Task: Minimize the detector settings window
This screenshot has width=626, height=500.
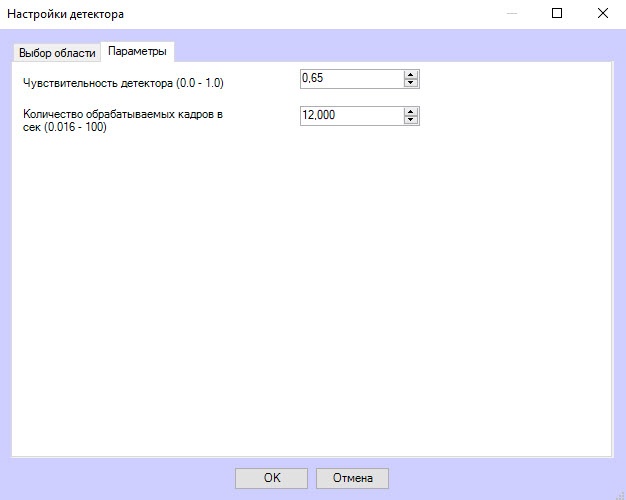Action: click(x=512, y=14)
